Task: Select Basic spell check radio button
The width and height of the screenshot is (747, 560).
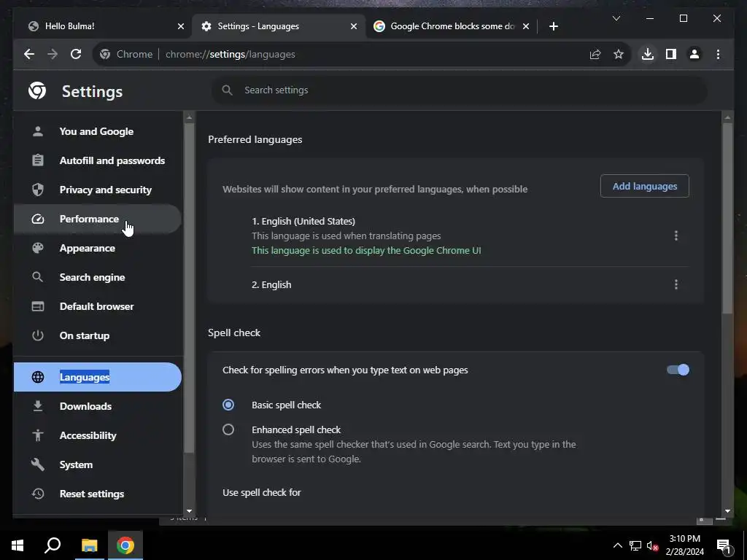Action: (x=228, y=405)
